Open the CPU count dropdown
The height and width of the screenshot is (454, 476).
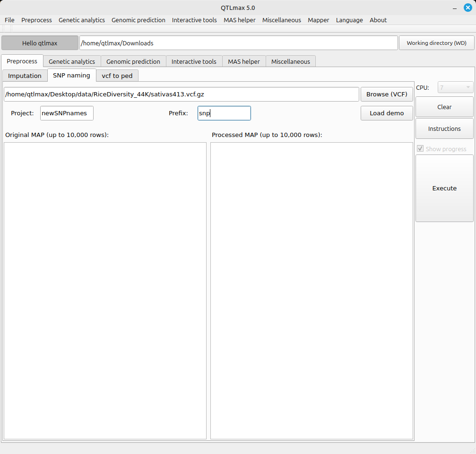(455, 87)
